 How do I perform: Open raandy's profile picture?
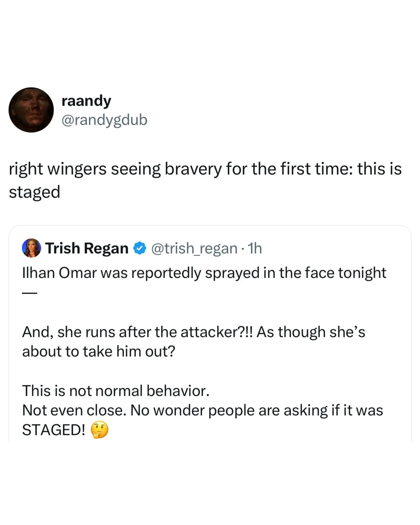(x=31, y=110)
